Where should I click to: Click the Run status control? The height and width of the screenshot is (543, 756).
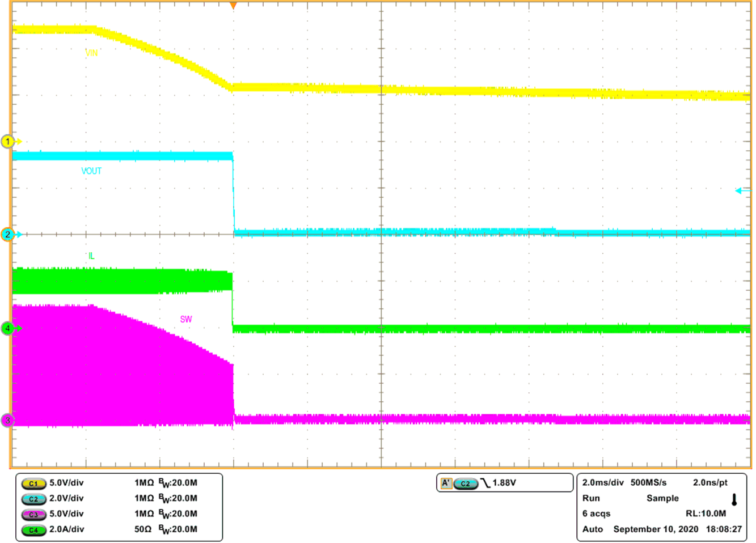[590, 499]
